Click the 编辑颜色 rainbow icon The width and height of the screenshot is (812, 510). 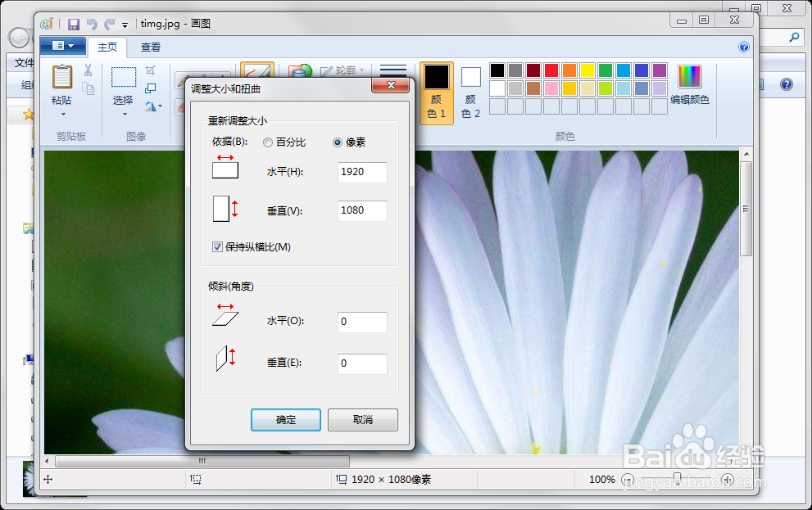click(x=689, y=77)
